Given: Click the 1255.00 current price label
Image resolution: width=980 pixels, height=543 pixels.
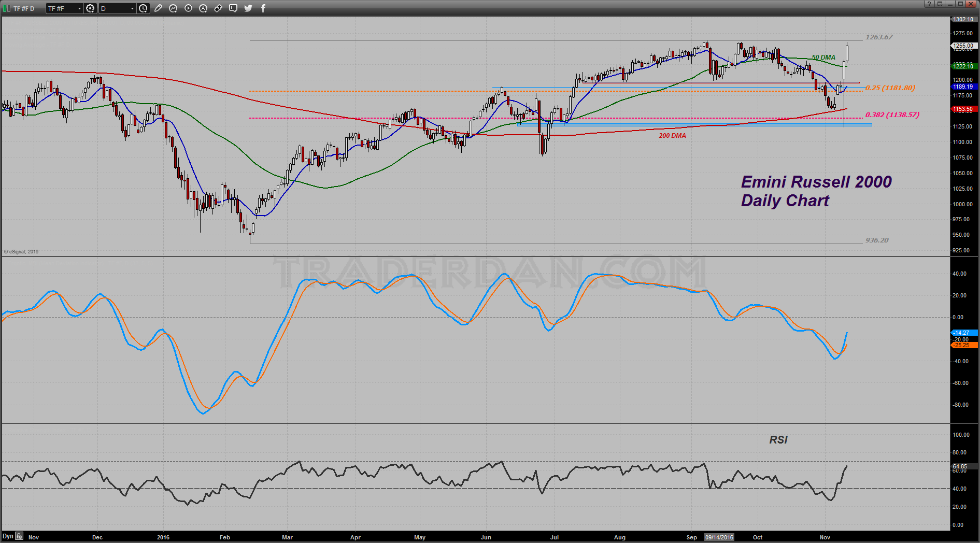Looking at the screenshot, I should [964, 46].
